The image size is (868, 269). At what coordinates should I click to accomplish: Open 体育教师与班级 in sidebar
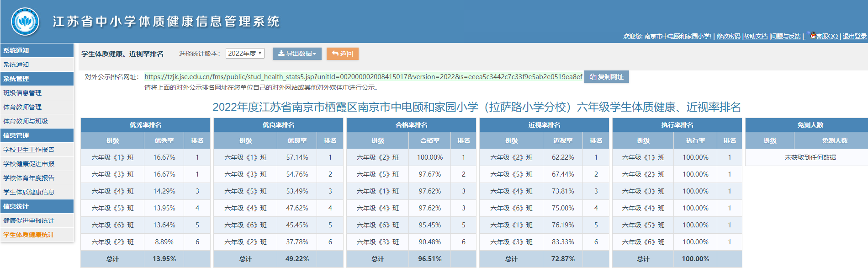[37, 121]
